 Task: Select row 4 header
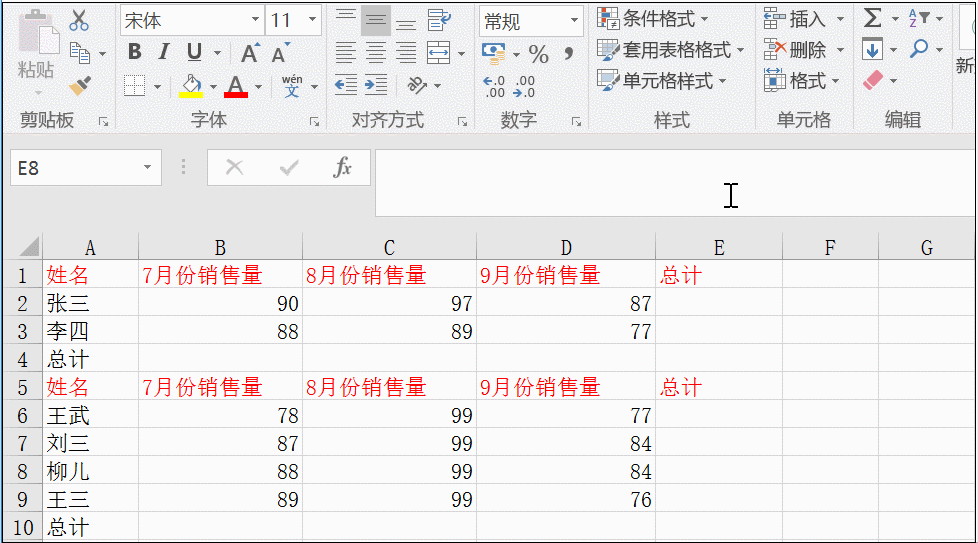(22, 360)
